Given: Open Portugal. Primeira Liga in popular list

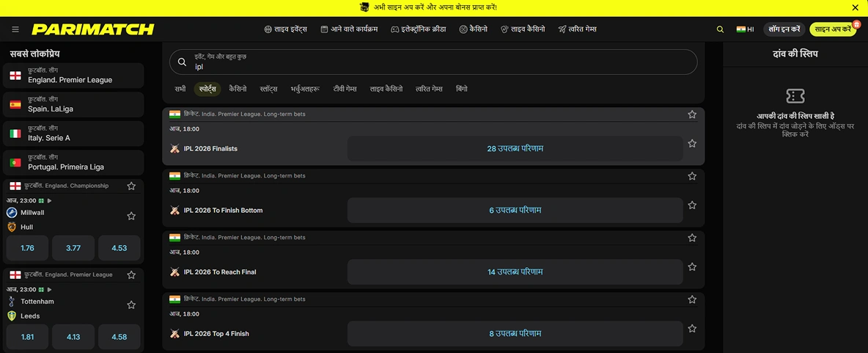Looking at the screenshot, I should pyautogui.click(x=73, y=162).
